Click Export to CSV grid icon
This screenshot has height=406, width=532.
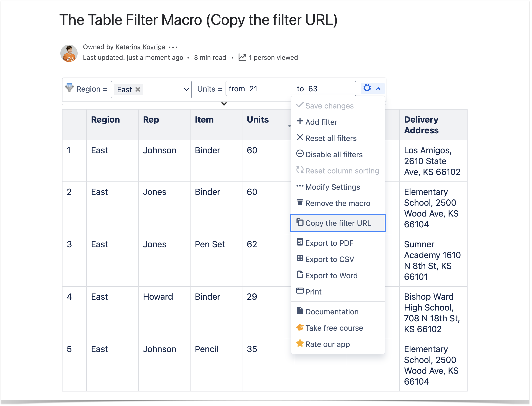(x=300, y=259)
